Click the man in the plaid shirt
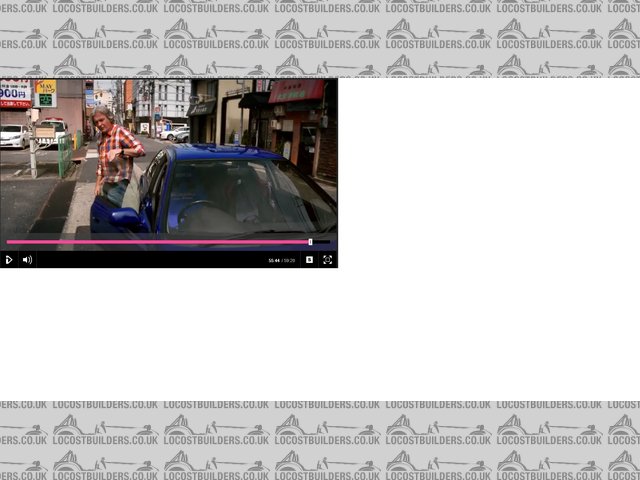Screen dimensions: 640x480 click(x=115, y=150)
